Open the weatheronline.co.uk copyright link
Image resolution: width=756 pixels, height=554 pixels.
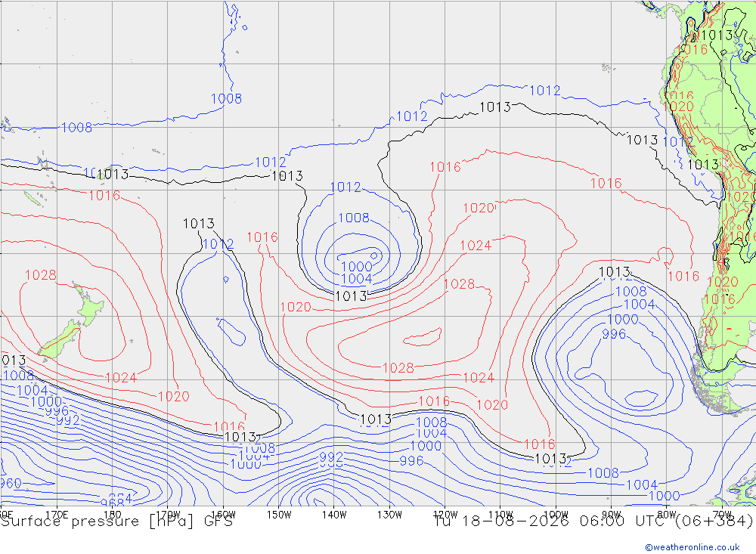tap(692, 547)
